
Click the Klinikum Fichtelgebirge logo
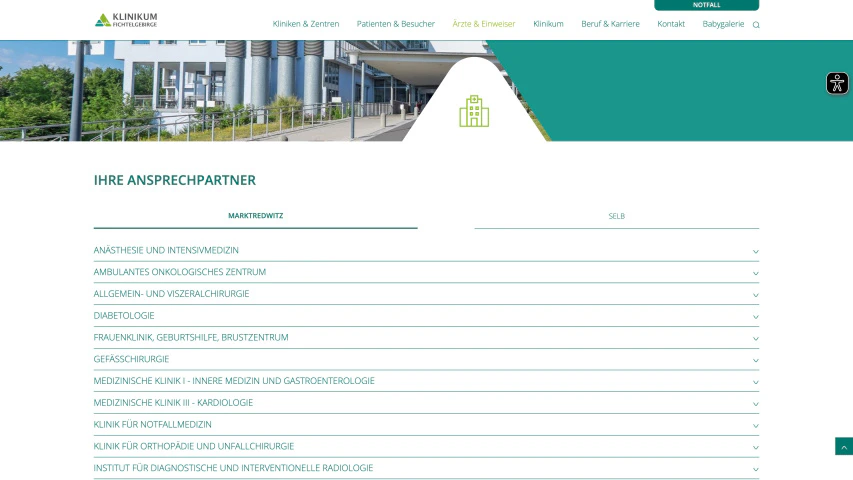tap(126, 20)
